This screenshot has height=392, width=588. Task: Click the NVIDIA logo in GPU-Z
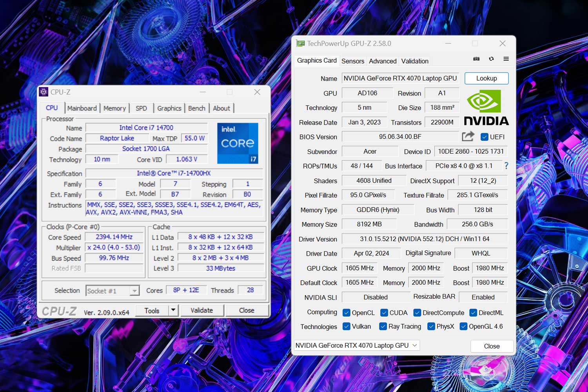click(486, 107)
